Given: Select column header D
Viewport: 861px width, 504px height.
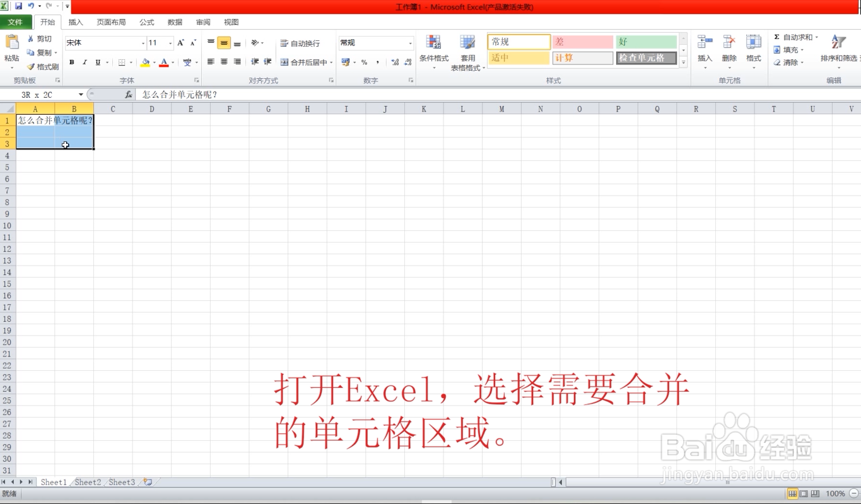Looking at the screenshot, I should [152, 109].
